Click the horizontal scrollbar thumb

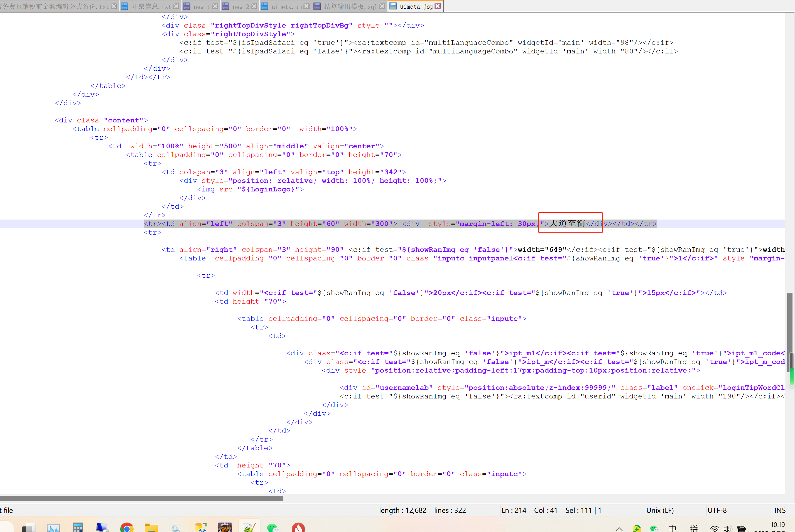point(142,498)
